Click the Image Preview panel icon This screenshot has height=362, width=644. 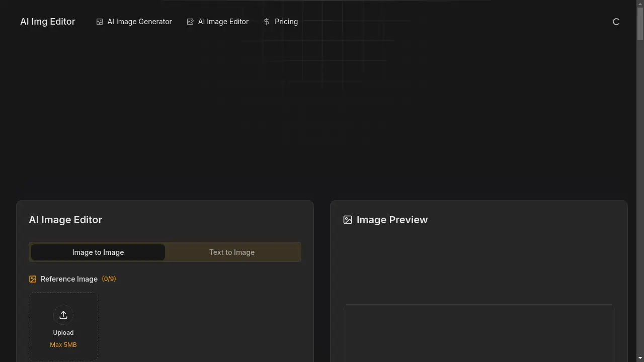[348, 220]
